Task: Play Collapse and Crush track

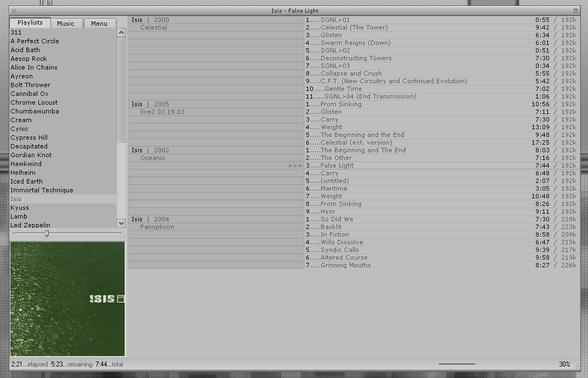Action: pos(441,73)
